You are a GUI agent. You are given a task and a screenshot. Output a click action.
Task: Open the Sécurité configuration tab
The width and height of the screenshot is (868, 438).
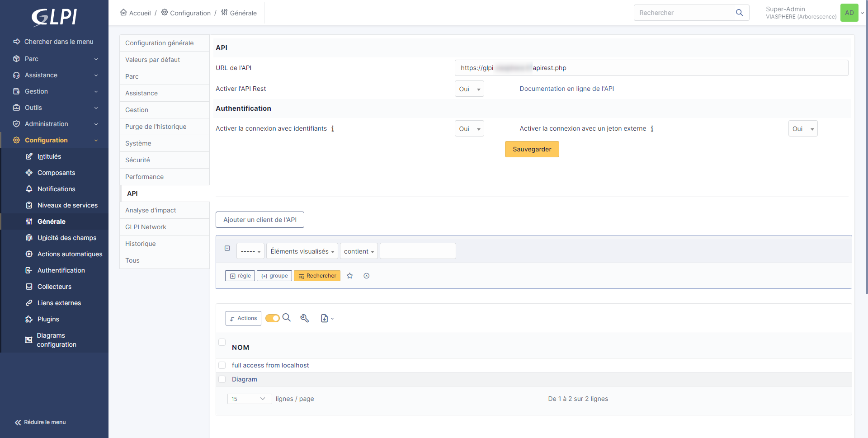pyautogui.click(x=137, y=160)
